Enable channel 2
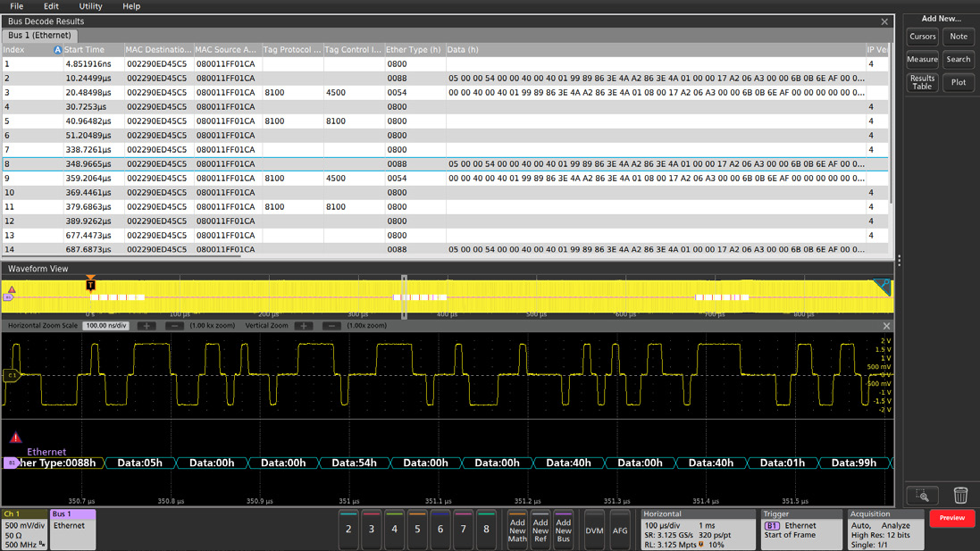 pos(348,530)
